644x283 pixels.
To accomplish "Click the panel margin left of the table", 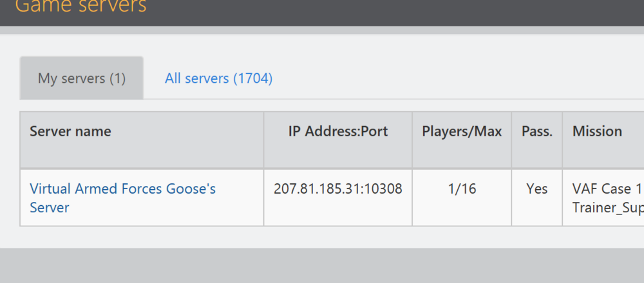I will tap(10, 167).
